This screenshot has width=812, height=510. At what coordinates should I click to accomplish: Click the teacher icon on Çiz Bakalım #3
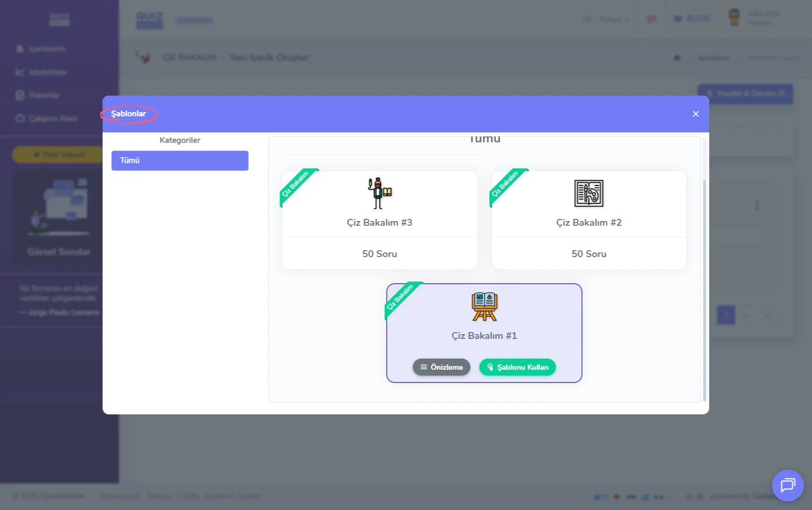tap(379, 193)
